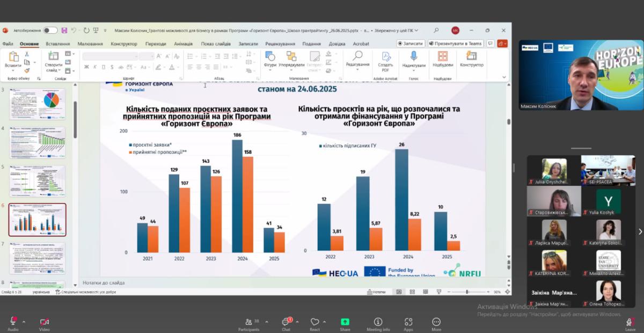Viewport: 644px width, 333px height.
Task: Switch to the Вставлення ribbon tab
Action: [57, 44]
